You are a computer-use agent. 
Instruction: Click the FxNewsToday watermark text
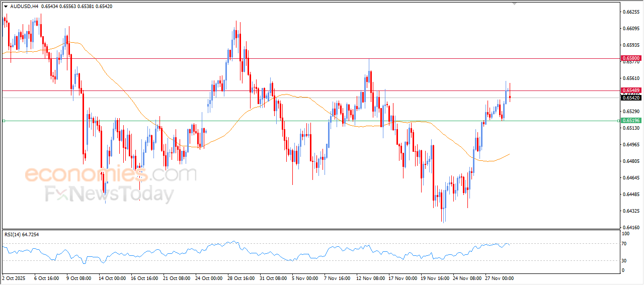click(109, 194)
